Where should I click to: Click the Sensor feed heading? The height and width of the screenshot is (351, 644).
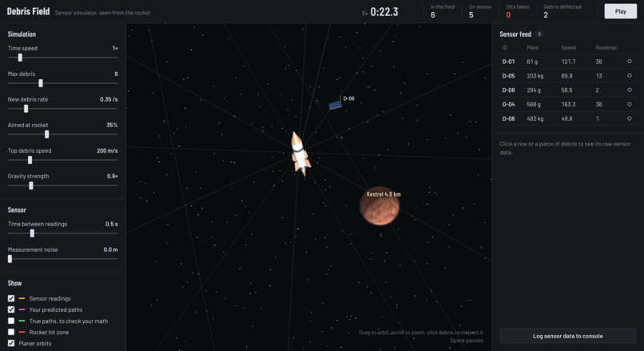coord(515,34)
